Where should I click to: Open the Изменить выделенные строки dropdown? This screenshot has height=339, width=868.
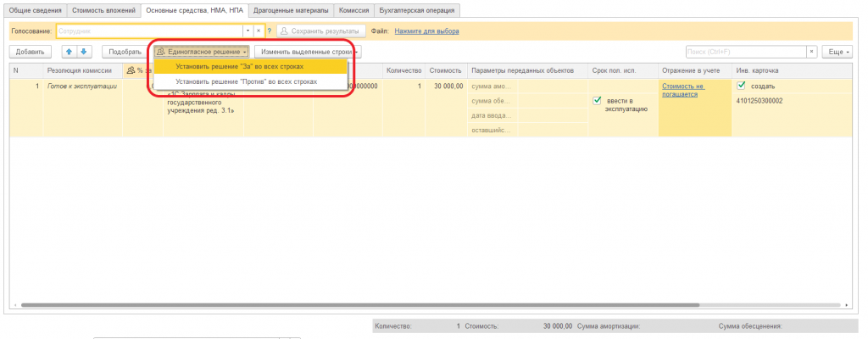click(308, 52)
